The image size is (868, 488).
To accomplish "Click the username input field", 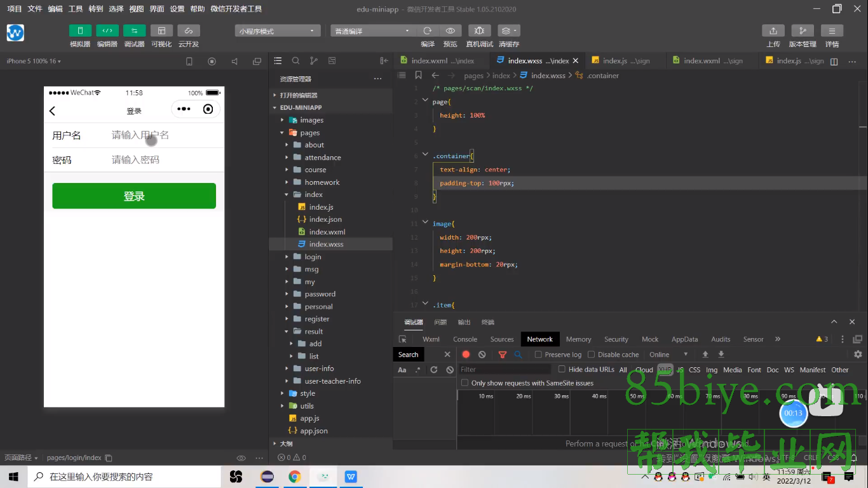I will (x=165, y=135).
